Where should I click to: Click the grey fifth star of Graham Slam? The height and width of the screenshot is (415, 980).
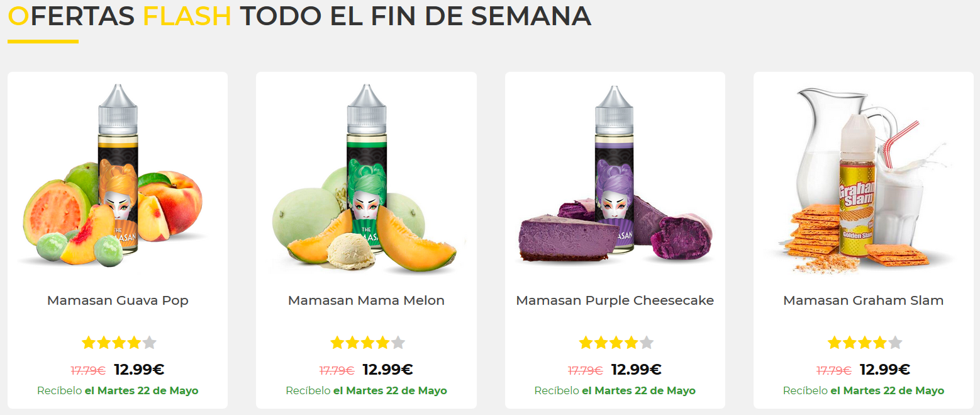point(895,343)
